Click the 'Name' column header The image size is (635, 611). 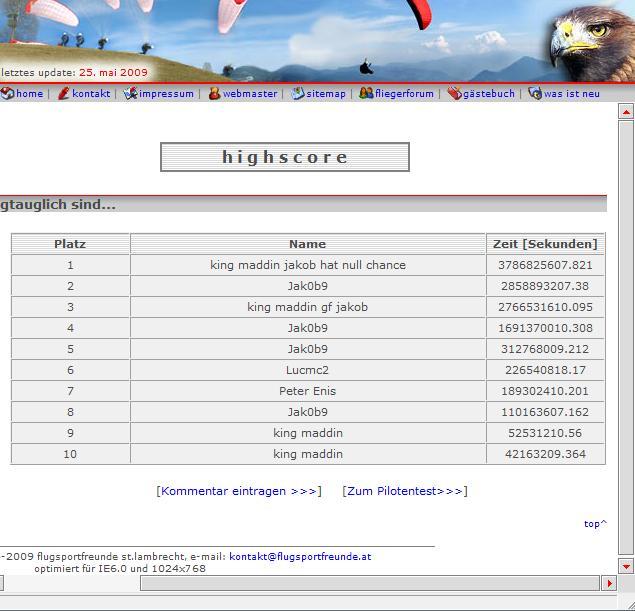(x=307, y=244)
